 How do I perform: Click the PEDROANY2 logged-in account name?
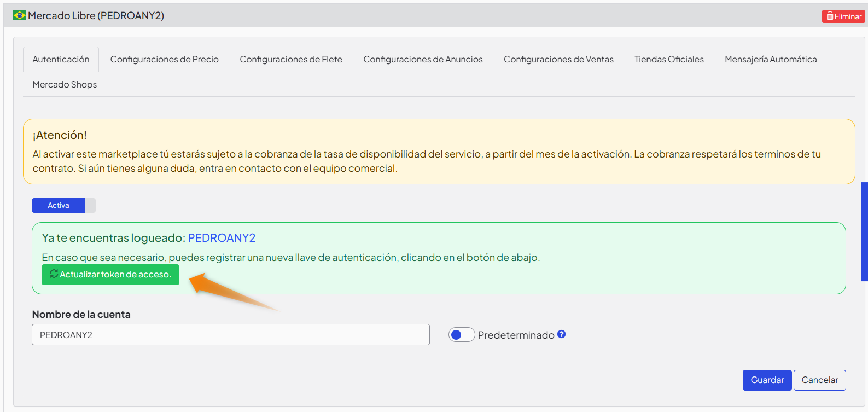click(x=222, y=238)
